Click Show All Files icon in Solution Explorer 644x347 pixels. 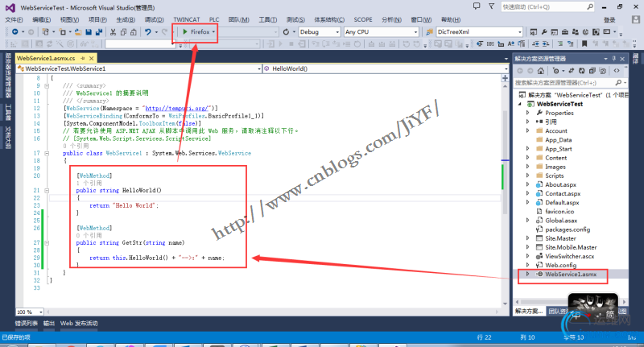point(602,71)
